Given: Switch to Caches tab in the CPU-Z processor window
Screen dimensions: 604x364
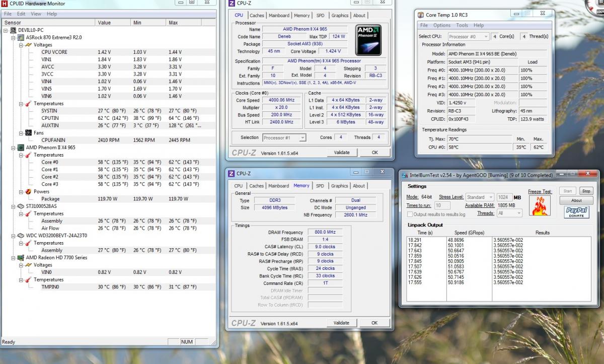Looking at the screenshot, I should [257, 16].
